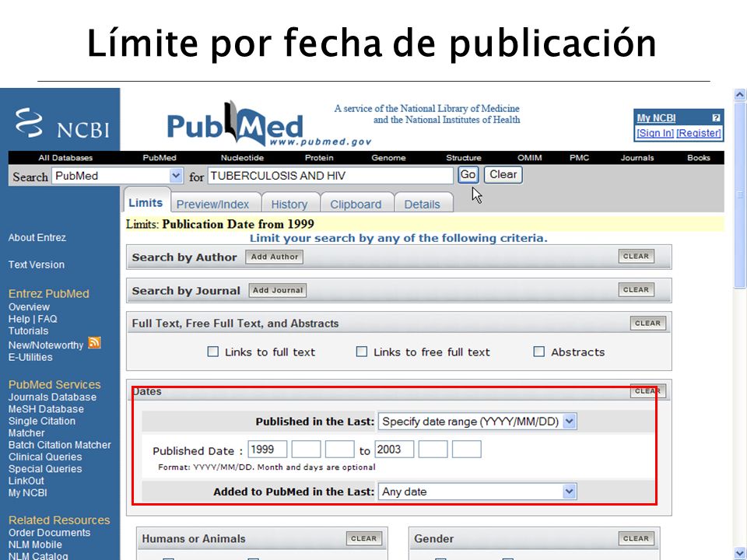Select Genome in the database bar
The width and height of the screenshot is (747, 560).
click(x=389, y=158)
